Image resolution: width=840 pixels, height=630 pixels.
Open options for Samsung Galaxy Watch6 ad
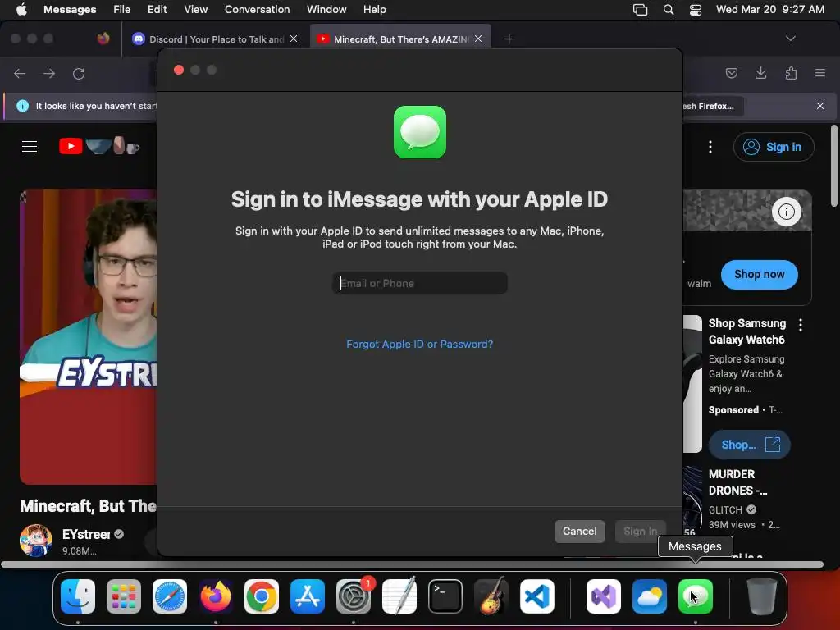[801, 324]
